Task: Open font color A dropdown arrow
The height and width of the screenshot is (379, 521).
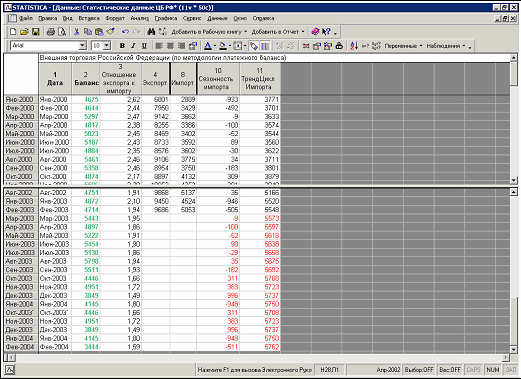Action: coord(215,46)
